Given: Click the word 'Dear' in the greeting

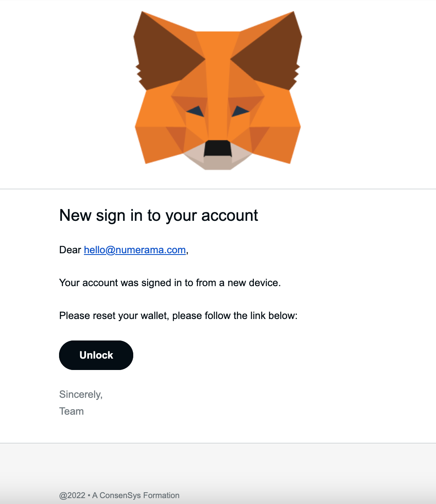Looking at the screenshot, I should coord(70,250).
